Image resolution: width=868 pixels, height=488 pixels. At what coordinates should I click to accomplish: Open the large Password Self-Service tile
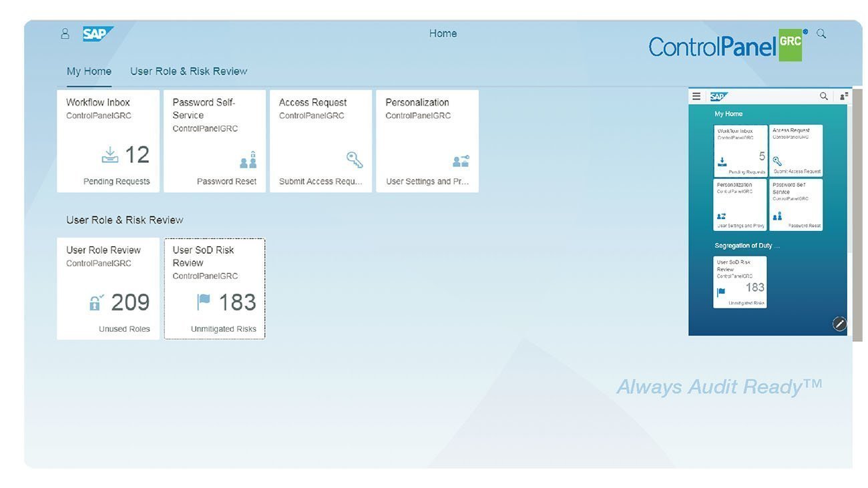tap(215, 142)
